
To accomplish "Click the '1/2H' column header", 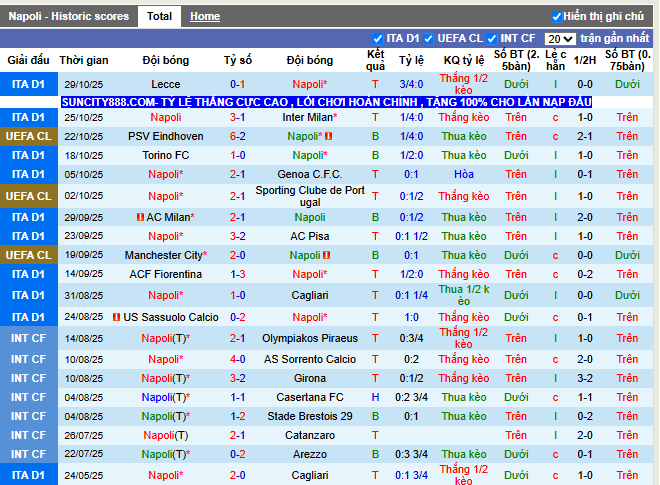I will click(x=585, y=60).
